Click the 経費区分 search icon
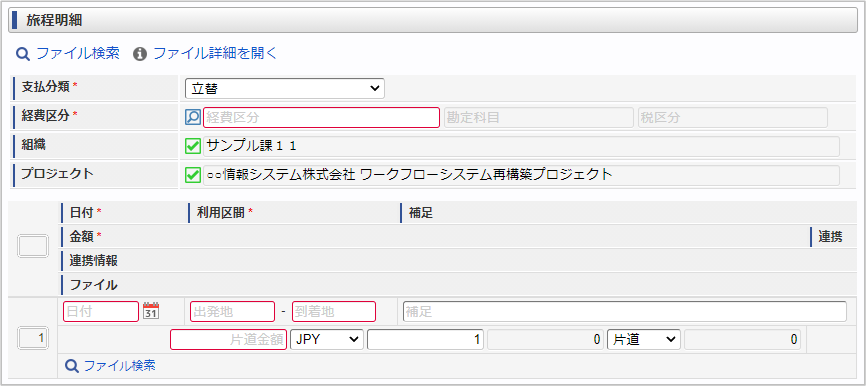This screenshot has height=386, width=866. point(192,117)
